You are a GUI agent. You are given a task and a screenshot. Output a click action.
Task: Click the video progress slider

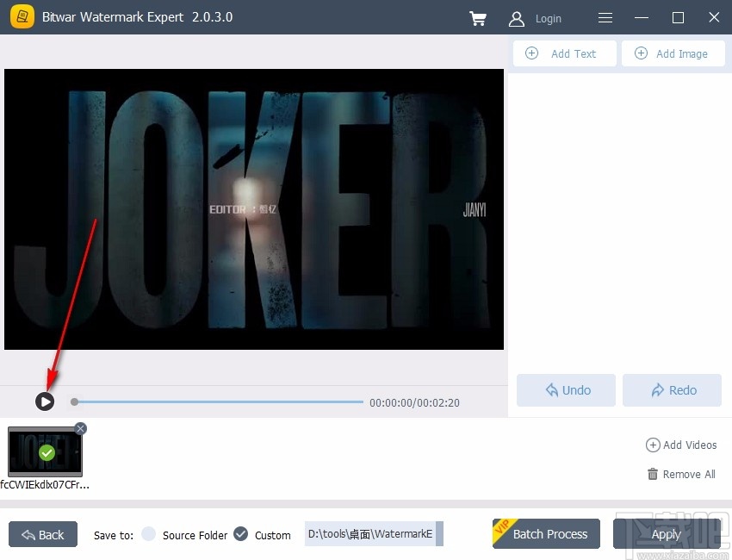[x=215, y=401]
